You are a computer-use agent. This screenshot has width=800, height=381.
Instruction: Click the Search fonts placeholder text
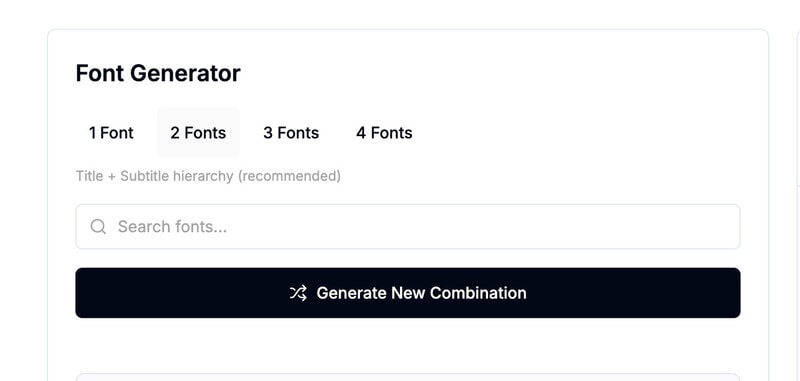point(172,226)
